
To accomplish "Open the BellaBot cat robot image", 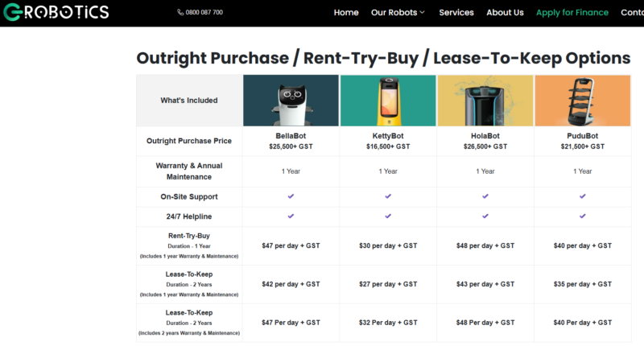I will pyautogui.click(x=291, y=101).
